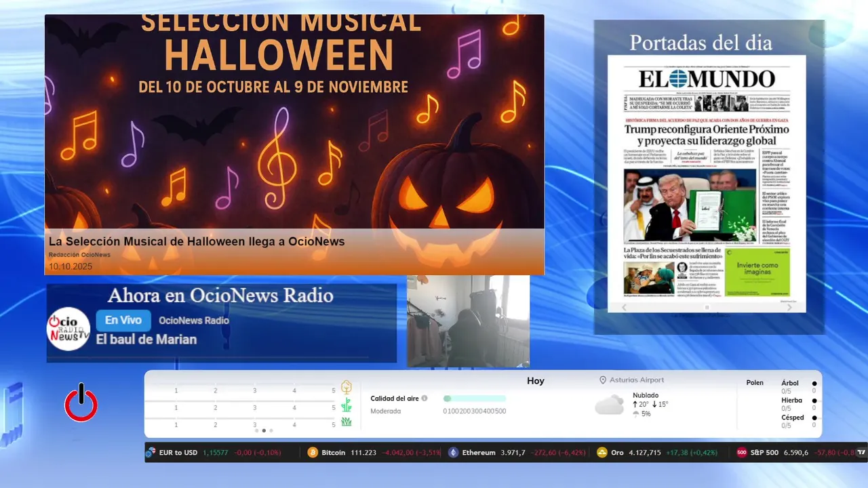Click the En Vivo live button

123,321
